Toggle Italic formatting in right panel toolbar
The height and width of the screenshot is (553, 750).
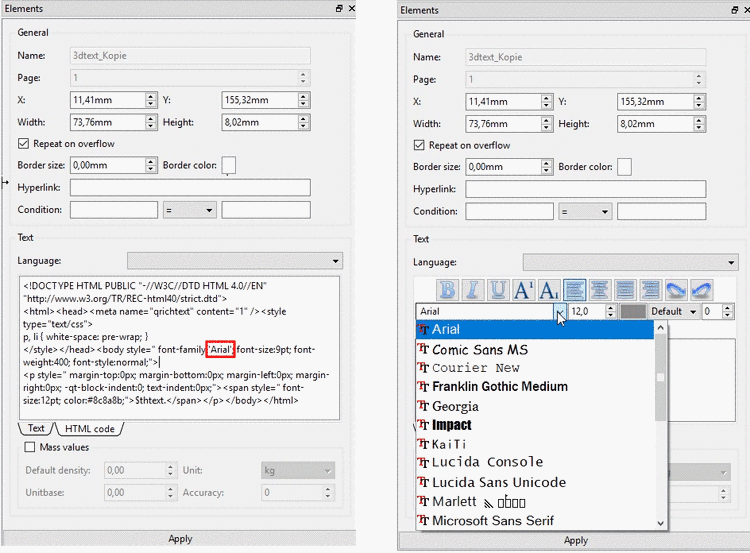[473, 290]
